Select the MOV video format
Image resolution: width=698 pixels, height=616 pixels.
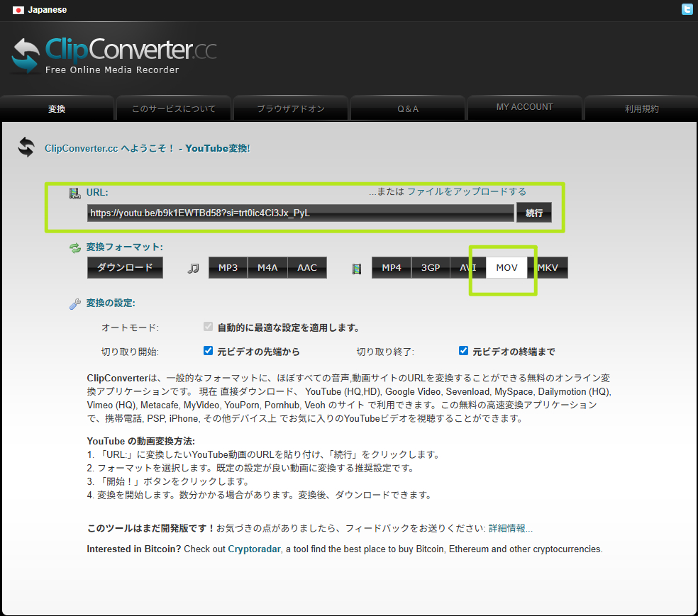pos(506,267)
